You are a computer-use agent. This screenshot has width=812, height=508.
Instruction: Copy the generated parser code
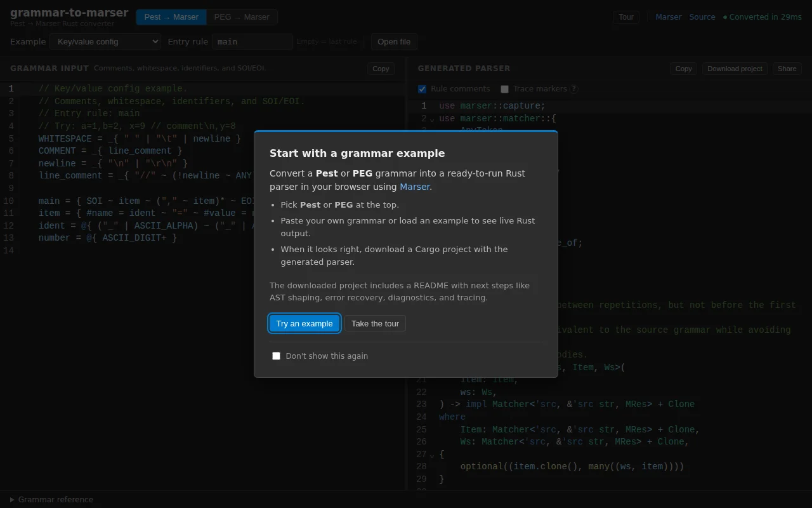tap(683, 69)
